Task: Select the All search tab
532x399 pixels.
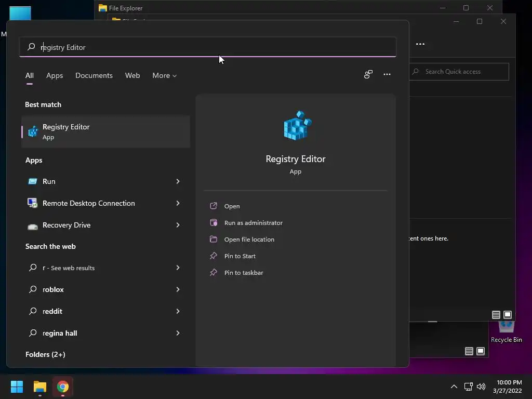Action: click(30, 76)
